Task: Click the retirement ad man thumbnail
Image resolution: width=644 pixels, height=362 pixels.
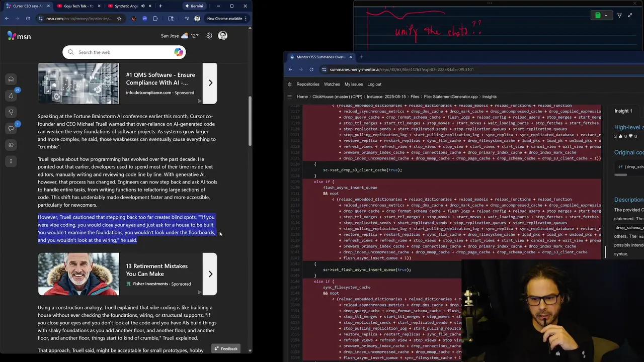Action: coord(78,274)
